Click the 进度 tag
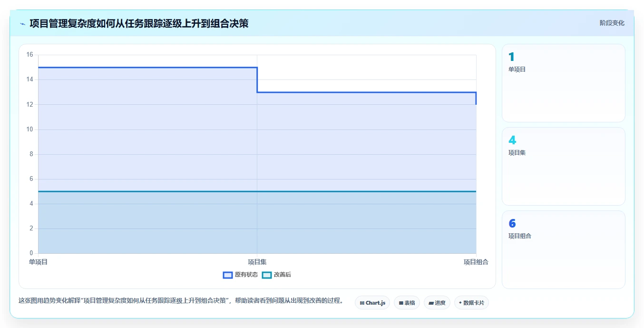 point(437,303)
